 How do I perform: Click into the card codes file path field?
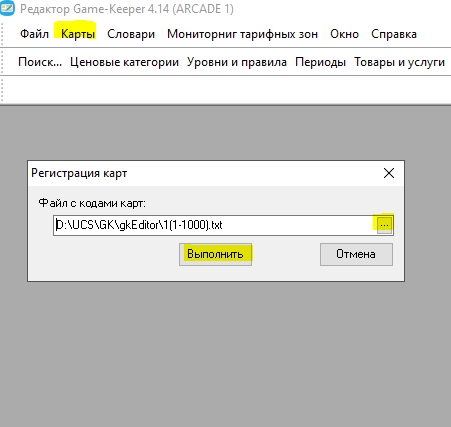pos(215,225)
